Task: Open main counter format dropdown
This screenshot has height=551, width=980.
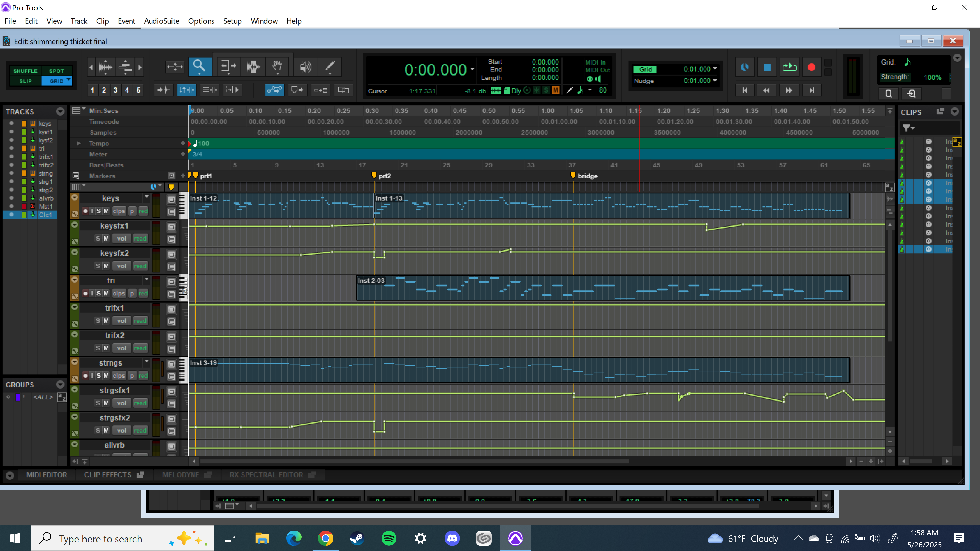Action: click(472, 69)
